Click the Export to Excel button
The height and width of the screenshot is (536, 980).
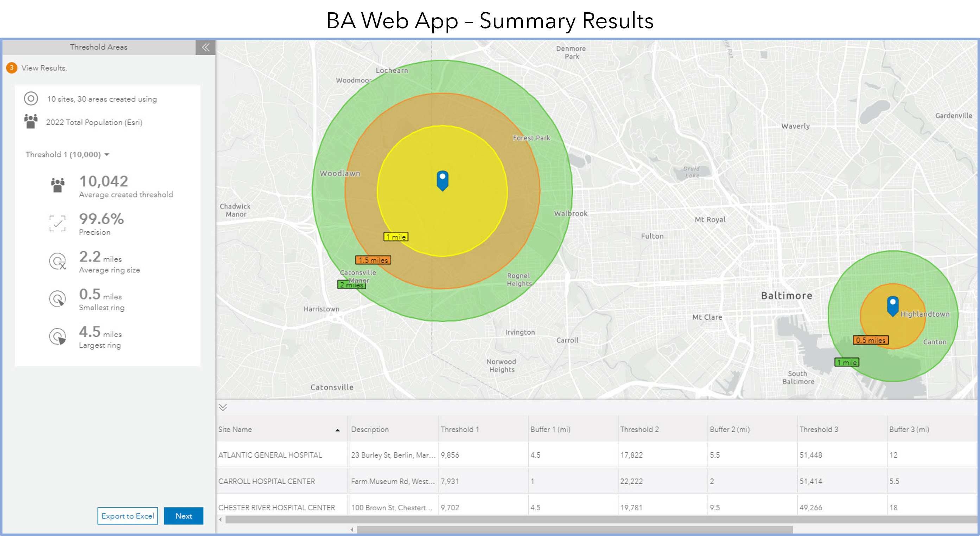(127, 516)
